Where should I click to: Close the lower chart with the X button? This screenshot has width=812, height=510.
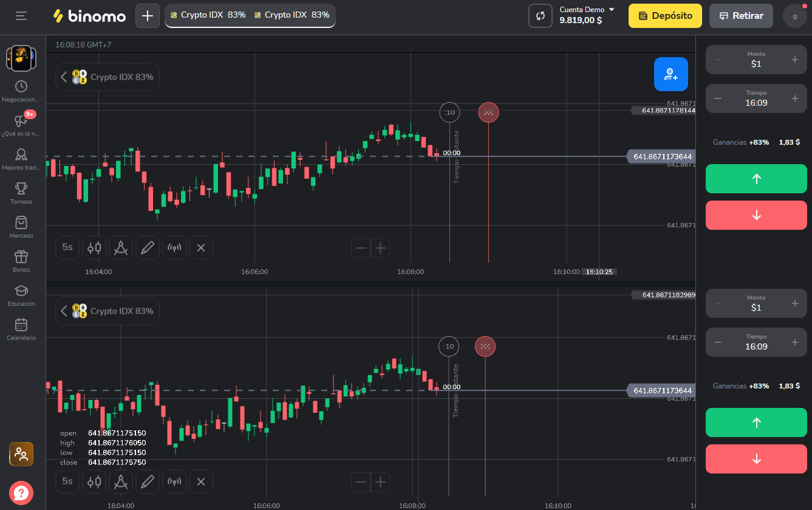pyautogui.click(x=201, y=481)
